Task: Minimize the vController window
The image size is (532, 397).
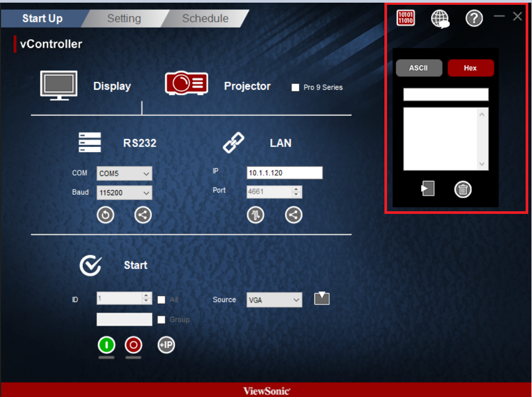Action: (x=499, y=16)
